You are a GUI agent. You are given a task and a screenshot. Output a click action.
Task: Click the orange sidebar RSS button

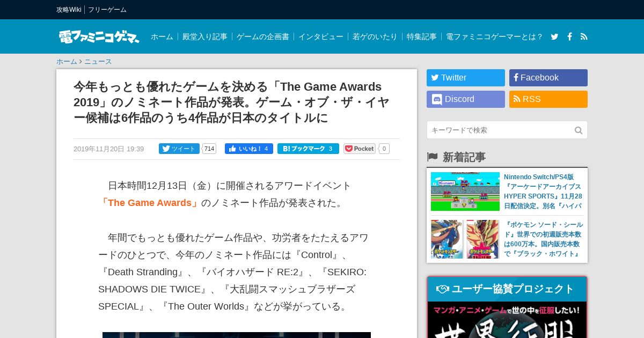[x=548, y=99]
